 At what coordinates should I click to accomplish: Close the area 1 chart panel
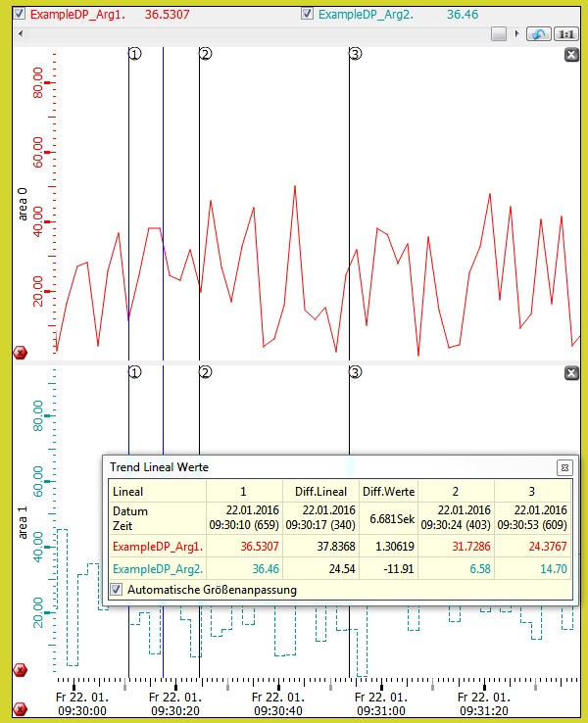[x=572, y=373]
